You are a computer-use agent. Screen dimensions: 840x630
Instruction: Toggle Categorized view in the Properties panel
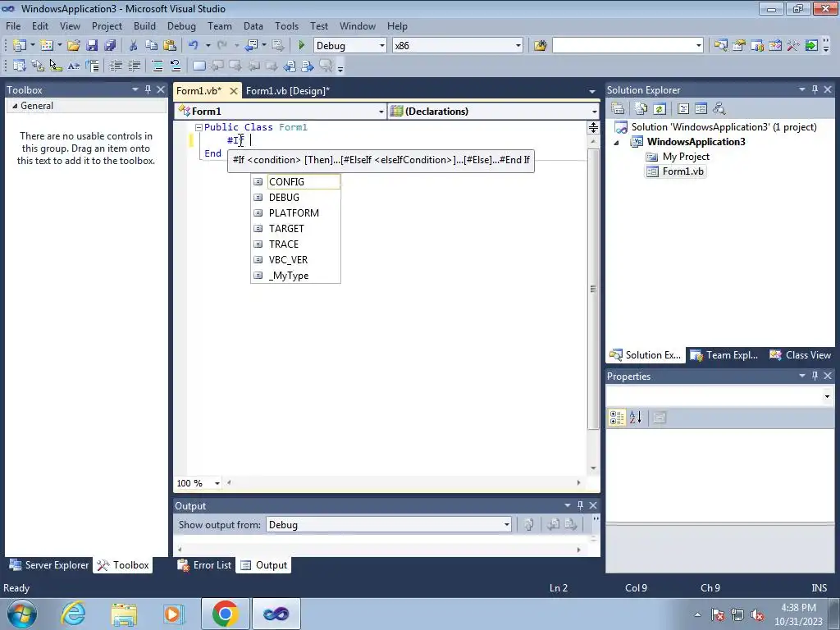point(617,418)
